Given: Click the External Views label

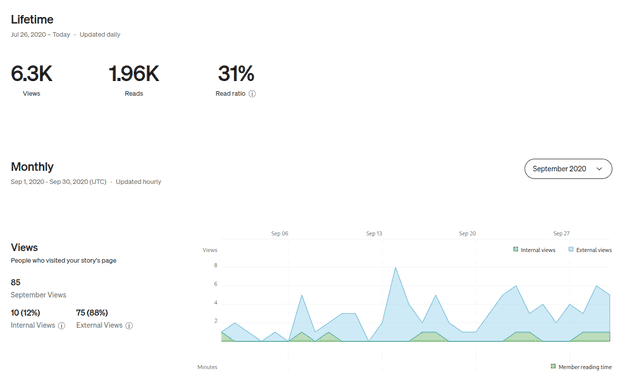Looking at the screenshot, I should (99, 325).
